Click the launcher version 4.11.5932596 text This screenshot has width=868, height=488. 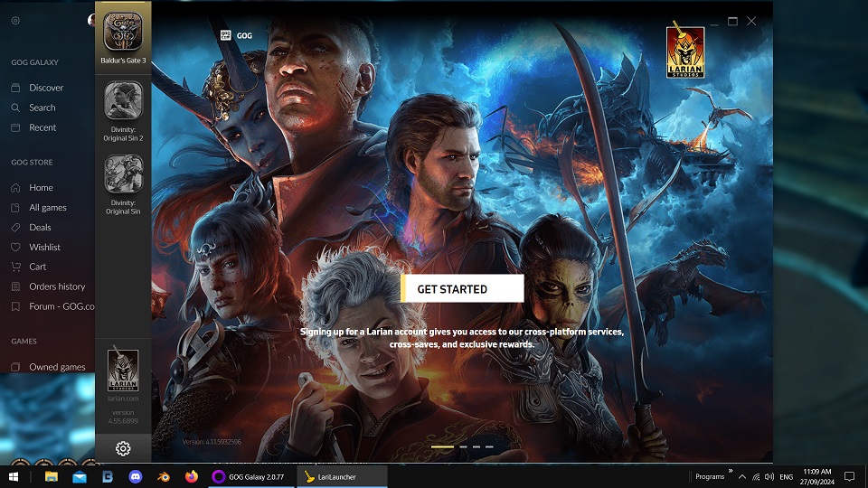pos(212,442)
